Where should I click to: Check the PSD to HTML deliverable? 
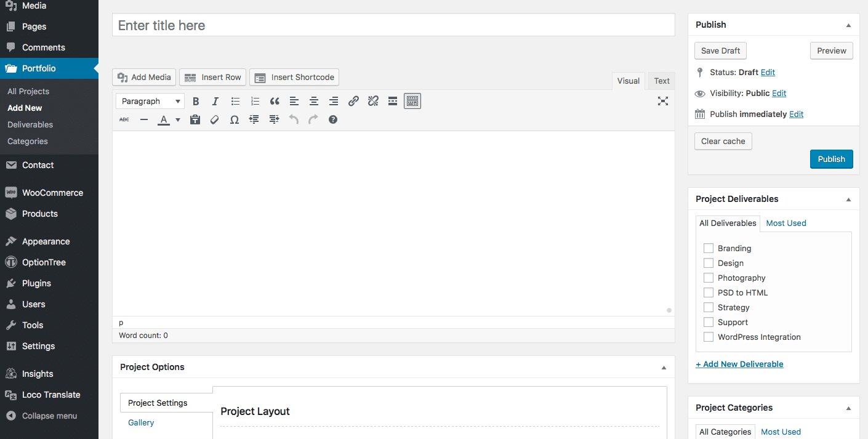709,292
